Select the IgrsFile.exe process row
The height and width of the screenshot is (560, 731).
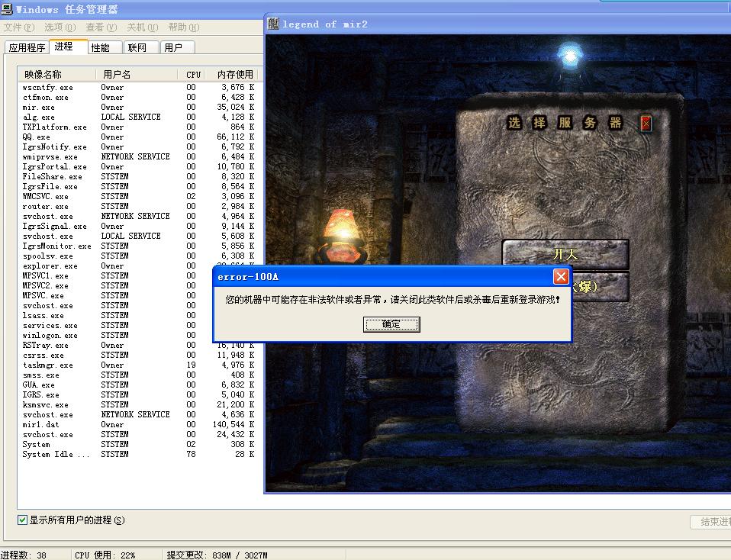point(138,186)
